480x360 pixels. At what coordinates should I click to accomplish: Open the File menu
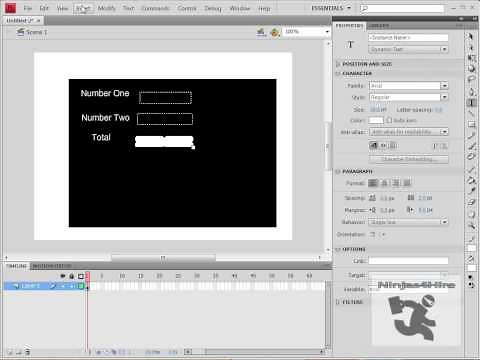coord(28,8)
